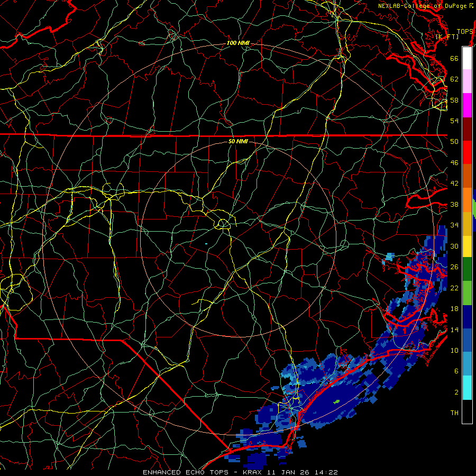Click the "[K FT]" units label
Viewport: 476px width, 476px height.
pyautogui.click(x=447, y=36)
